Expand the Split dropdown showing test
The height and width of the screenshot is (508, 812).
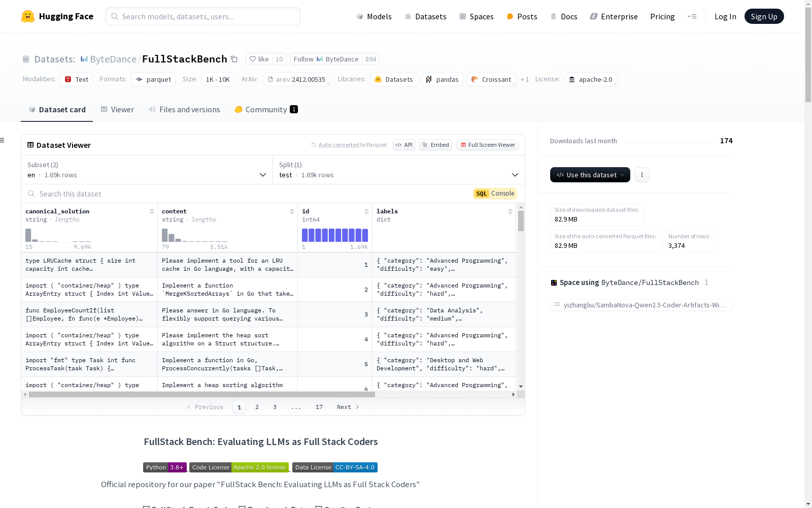(x=399, y=170)
